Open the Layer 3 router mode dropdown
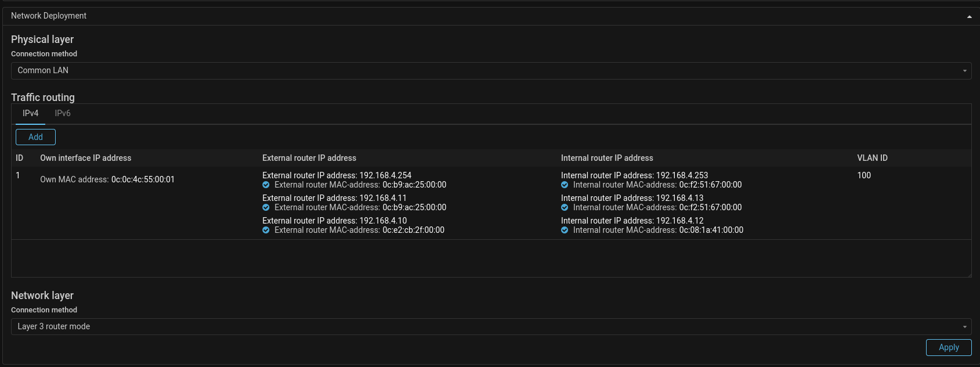Viewport: 980px width, 367px height. pyautogui.click(x=491, y=327)
